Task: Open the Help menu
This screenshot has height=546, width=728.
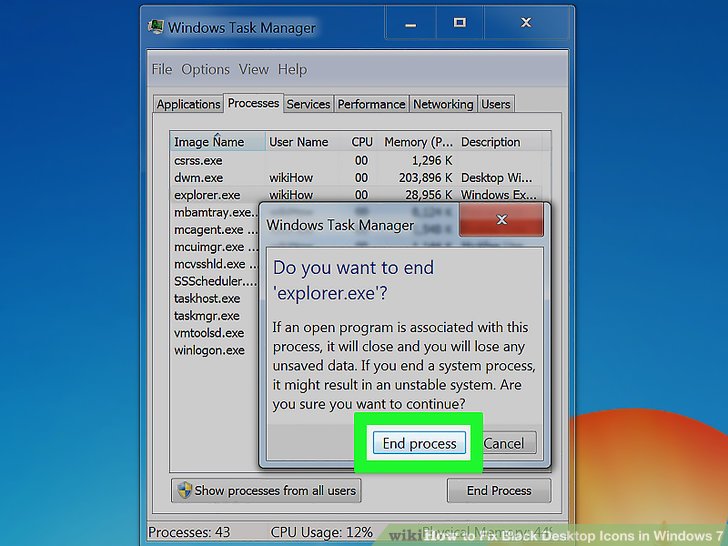Action: tap(292, 69)
